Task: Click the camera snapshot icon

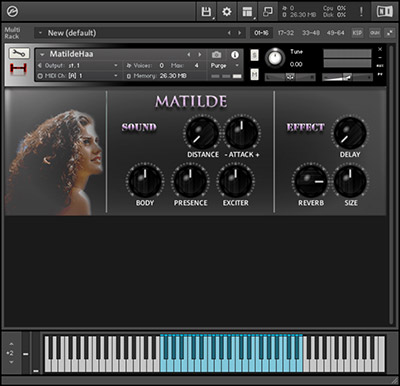Action: click(x=216, y=54)
